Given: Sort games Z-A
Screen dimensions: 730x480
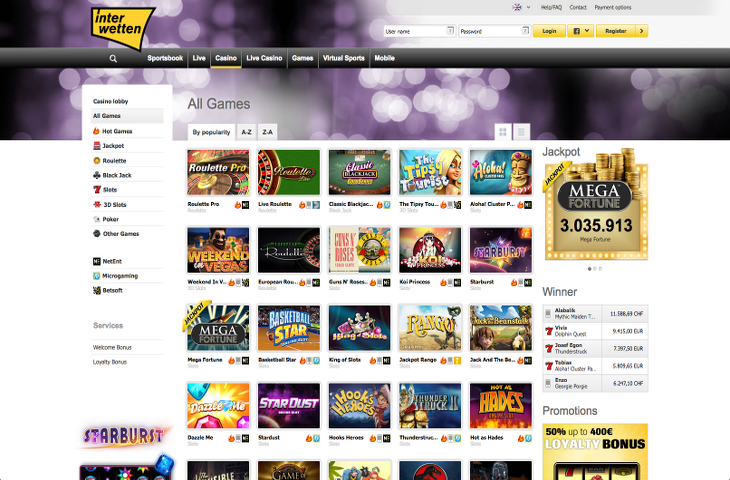Looking at the screenshot, I should coord(268,132).
